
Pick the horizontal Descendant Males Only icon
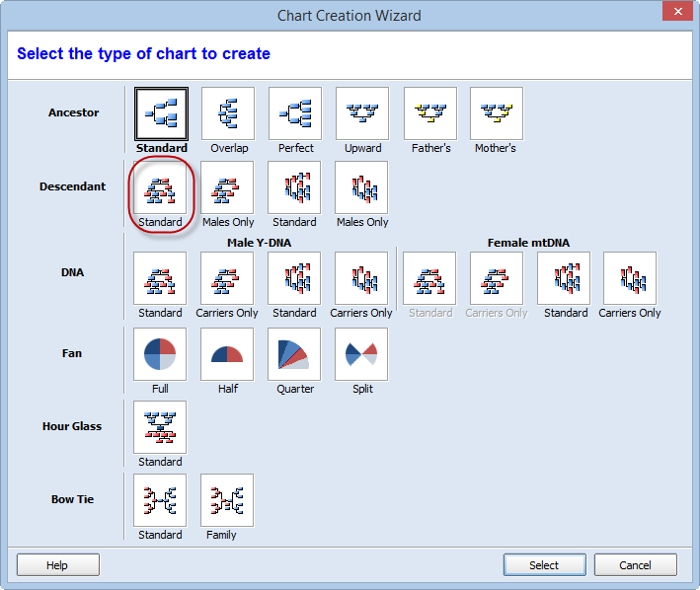point(227,187)
